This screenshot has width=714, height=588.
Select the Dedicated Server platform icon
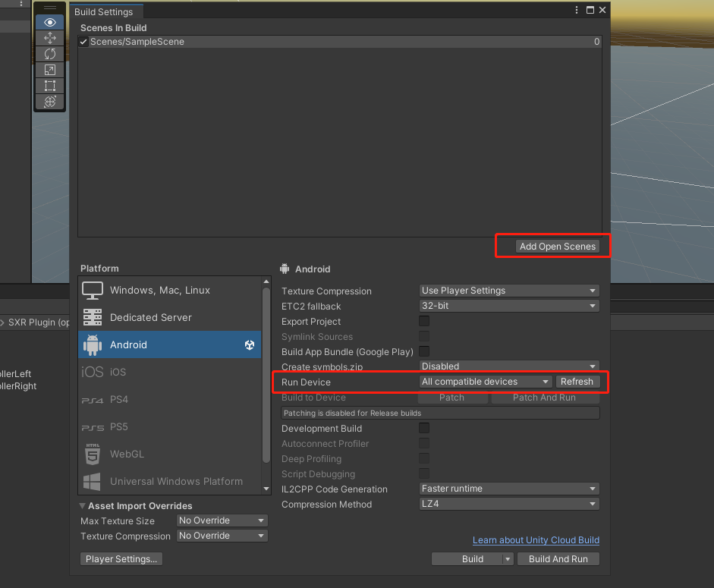pyautogui.click(x=93, y=316)
